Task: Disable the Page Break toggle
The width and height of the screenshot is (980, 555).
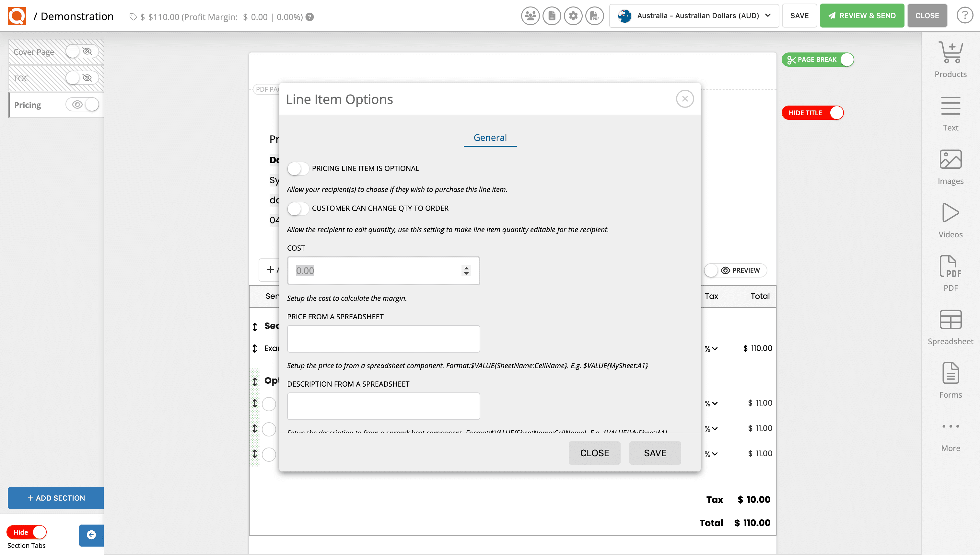Action: coord(847,60)
